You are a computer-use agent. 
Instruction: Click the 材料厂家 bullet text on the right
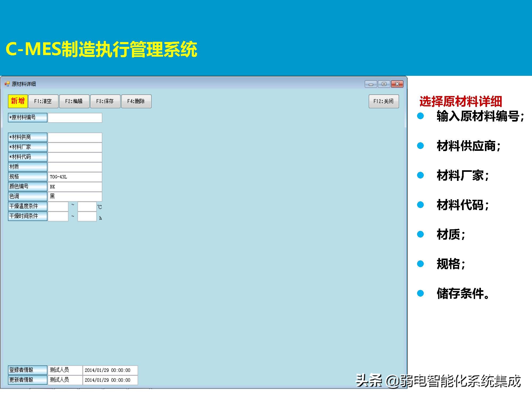click(463, 175)
